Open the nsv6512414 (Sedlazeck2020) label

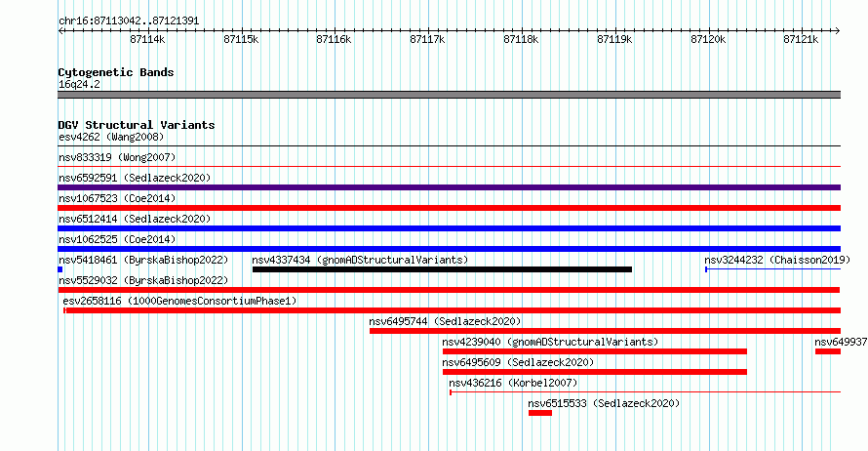[135, 219]
